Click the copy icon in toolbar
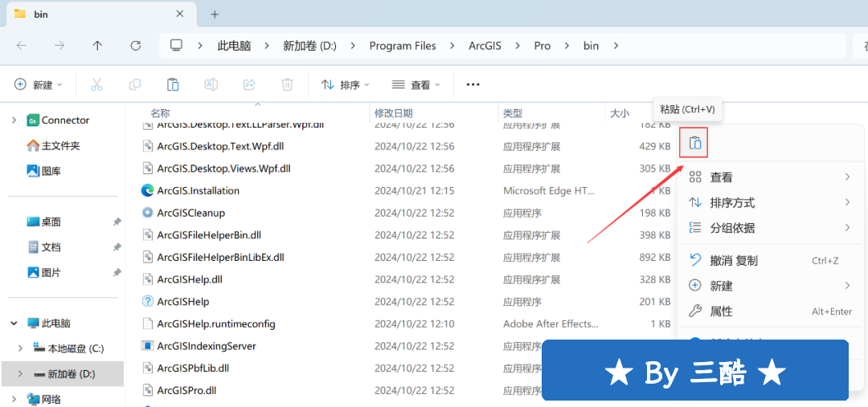 click(134, 84)
